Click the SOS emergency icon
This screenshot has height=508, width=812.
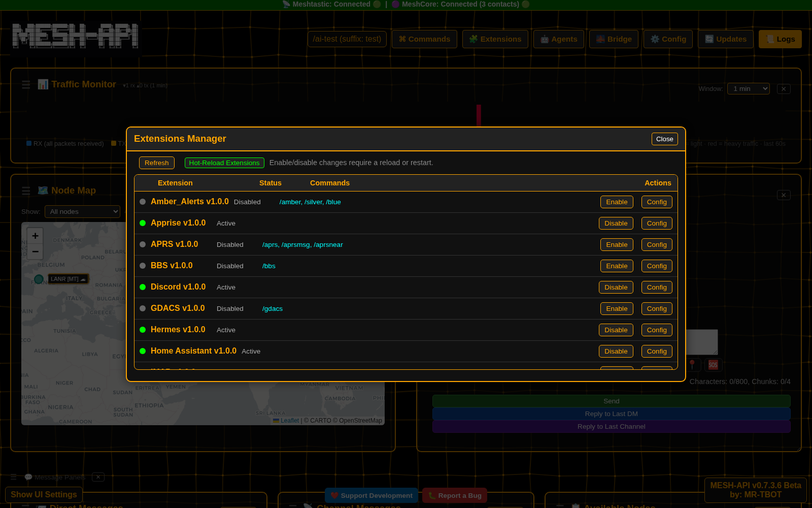pyautogui.click(x=713, y=365)
